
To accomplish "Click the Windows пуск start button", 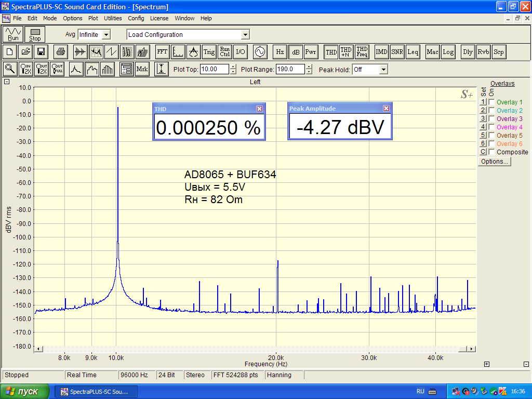I will point(25,391).
